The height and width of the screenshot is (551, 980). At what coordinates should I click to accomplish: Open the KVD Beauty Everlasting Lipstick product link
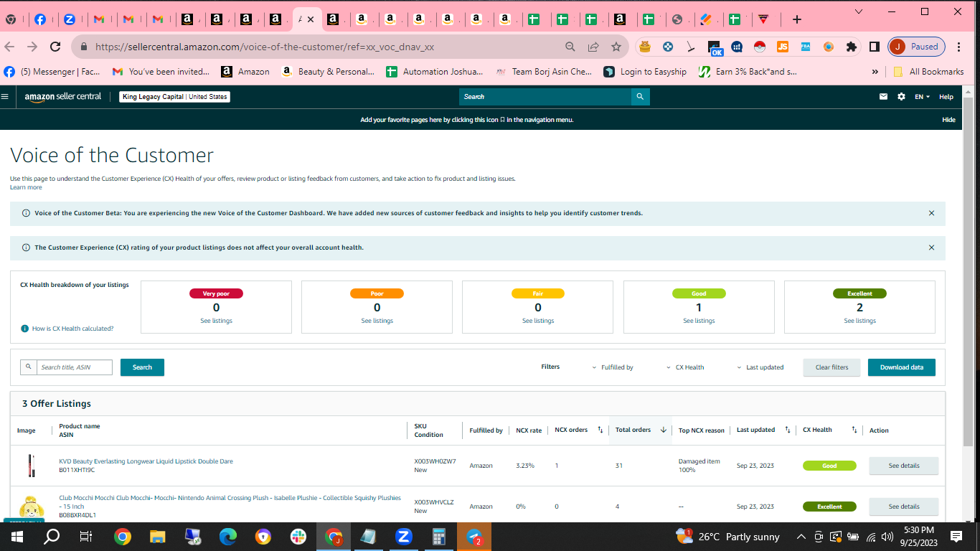pyautogui.click(x=146, y=461)
